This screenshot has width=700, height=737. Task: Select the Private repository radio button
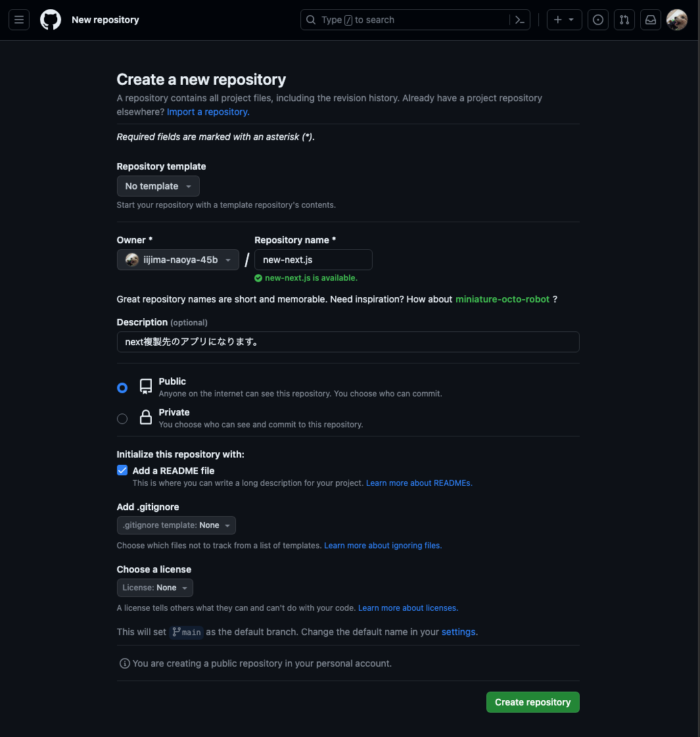pos(122,419)
